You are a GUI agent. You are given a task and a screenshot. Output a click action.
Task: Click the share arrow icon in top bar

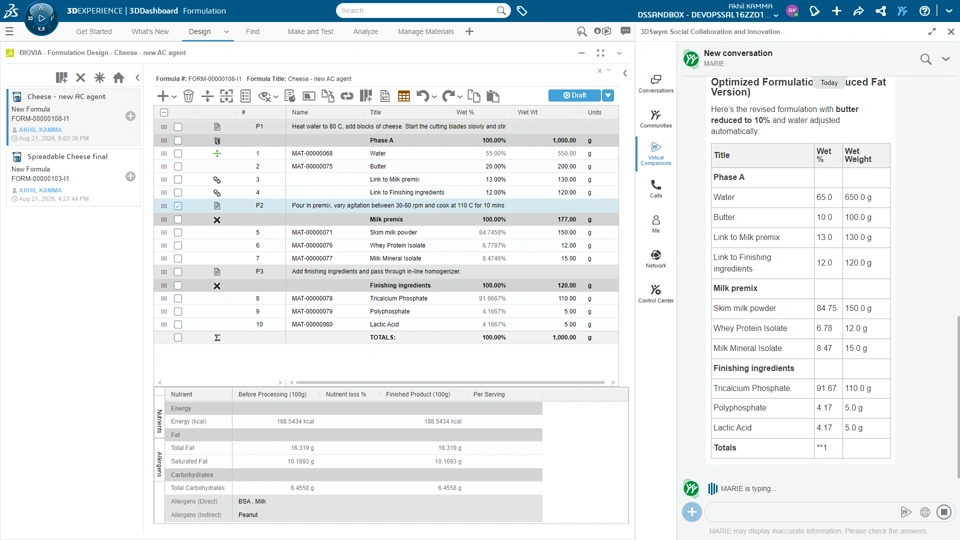pyautogui.click(x=858, y=11)
